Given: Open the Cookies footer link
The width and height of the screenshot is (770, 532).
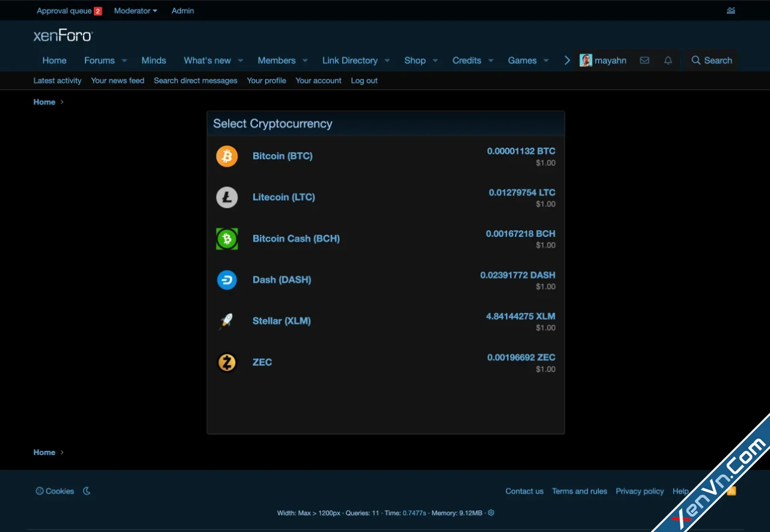Looking at the screenshot, I should (55, 491).
